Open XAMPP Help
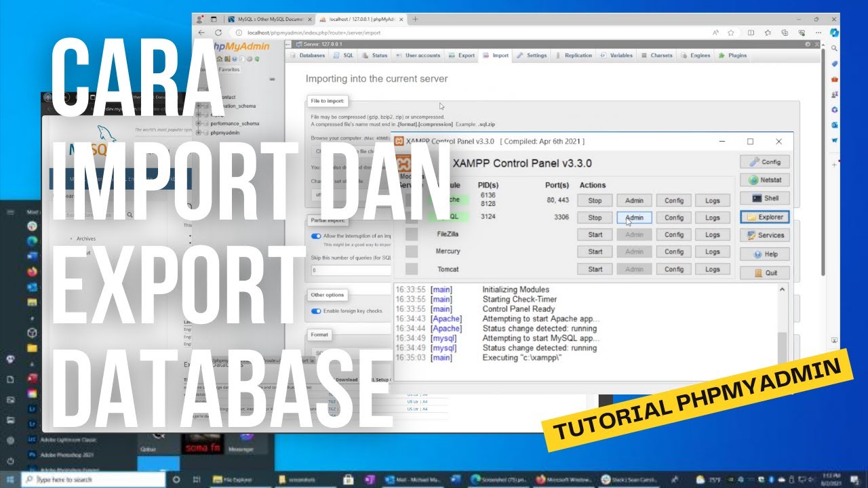The image size is (868, 488). 765,254
